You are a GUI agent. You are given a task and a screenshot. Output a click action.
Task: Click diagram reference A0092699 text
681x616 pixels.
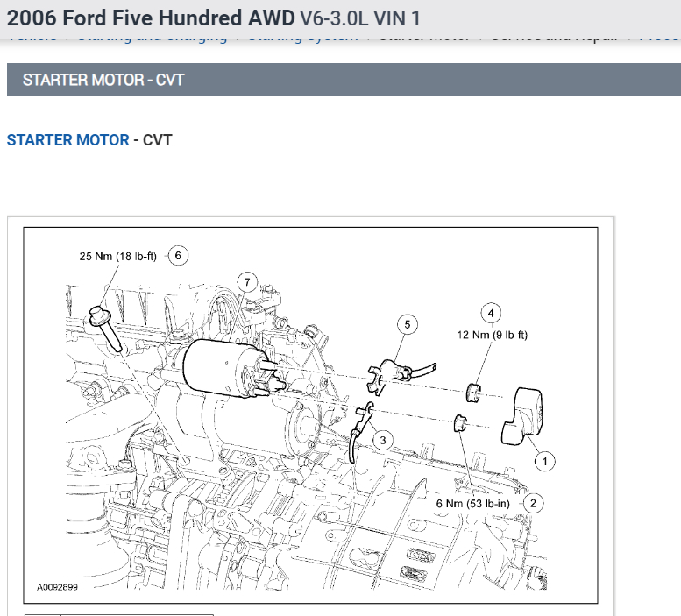pyautogui.click(x=57, y=587)
